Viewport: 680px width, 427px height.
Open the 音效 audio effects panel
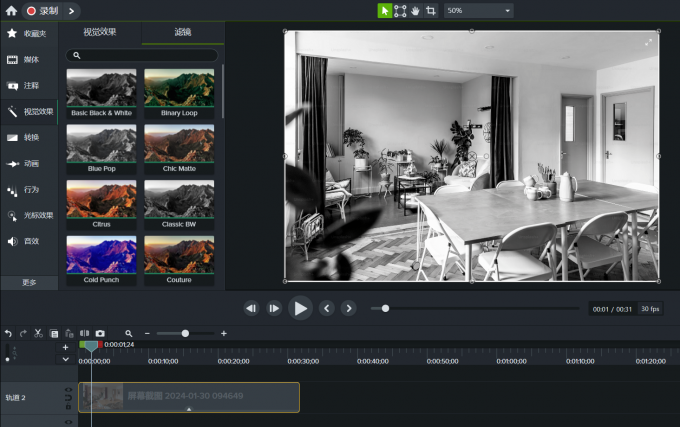(29, 241)
